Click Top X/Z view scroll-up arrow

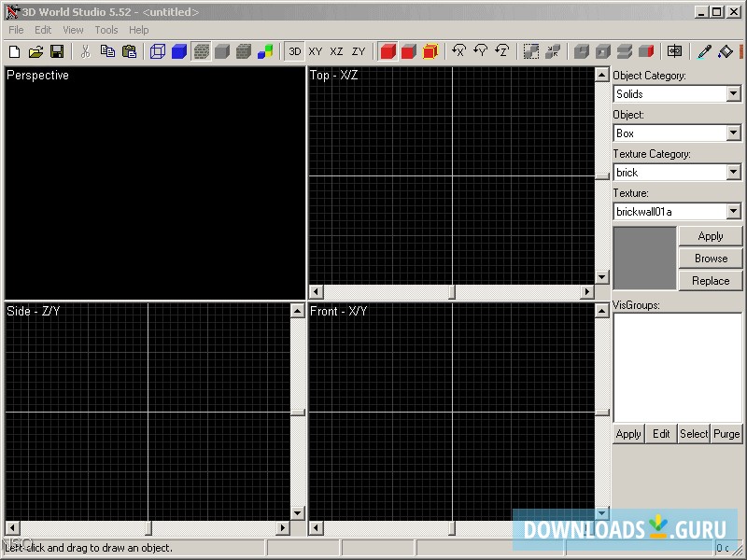pos(602,75)
